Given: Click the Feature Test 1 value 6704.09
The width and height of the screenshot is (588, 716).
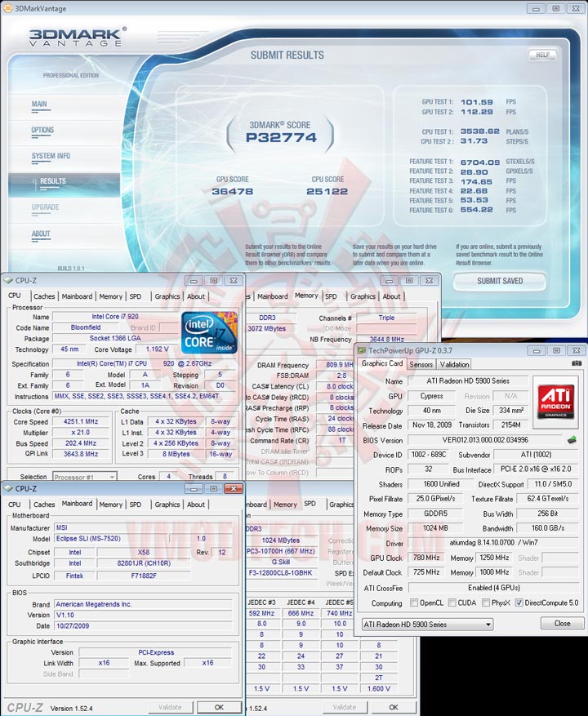Looking at the screenshot, I should 479,162.
